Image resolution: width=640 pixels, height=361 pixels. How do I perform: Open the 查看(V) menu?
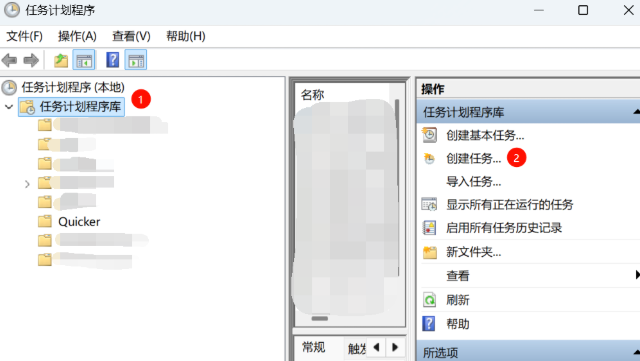(131, 36)
